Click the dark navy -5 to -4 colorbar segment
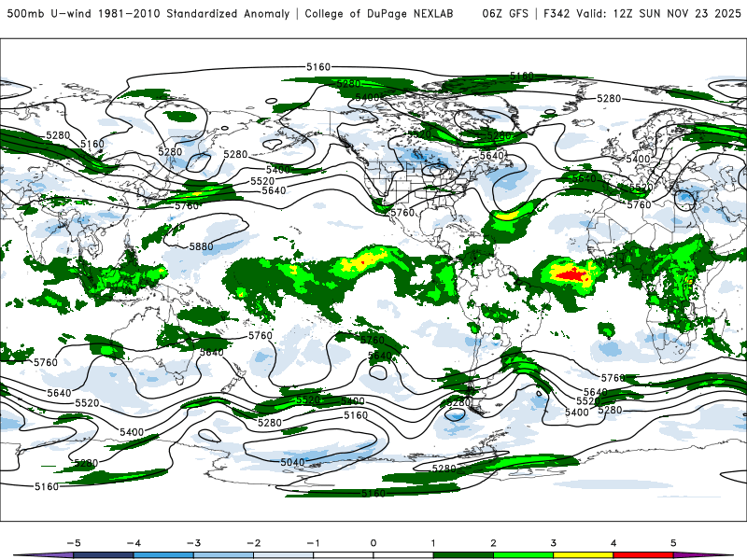This screenshot has height=560, width=747. 104,555
